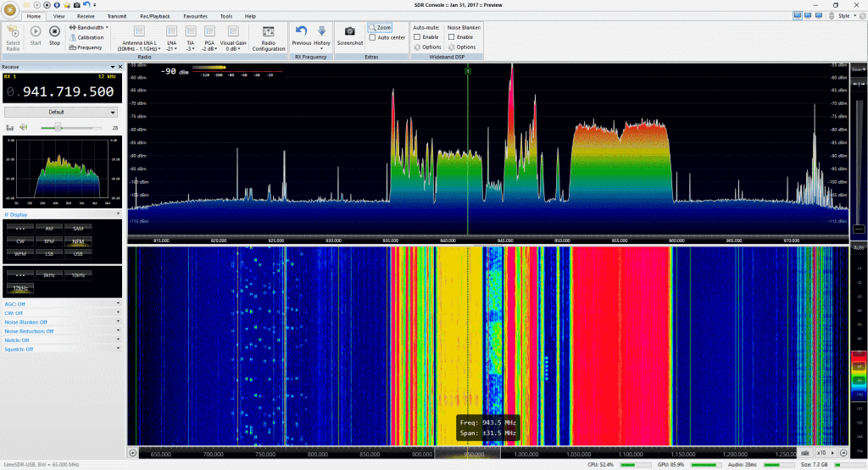Mute audio using the speaker icon
Screen dimensions: 868x470
click(23, 128)
